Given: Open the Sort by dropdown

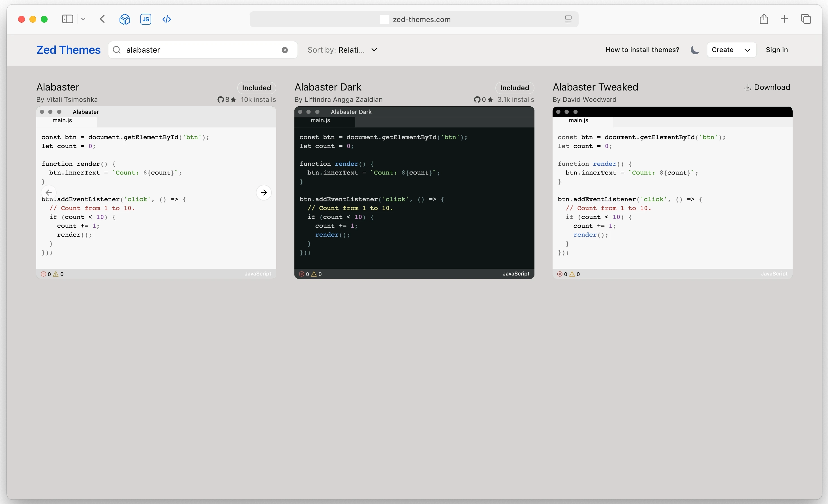Looking at the screenshot, I should [343, 50].
